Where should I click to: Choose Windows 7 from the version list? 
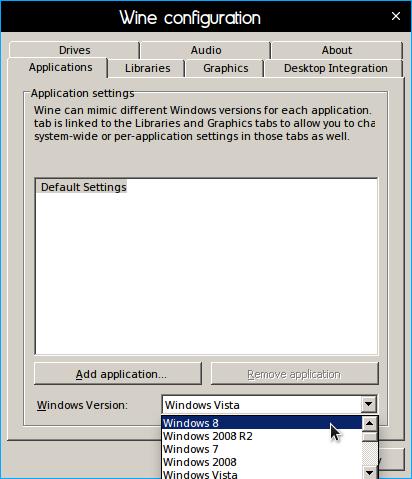pos(262,449)
